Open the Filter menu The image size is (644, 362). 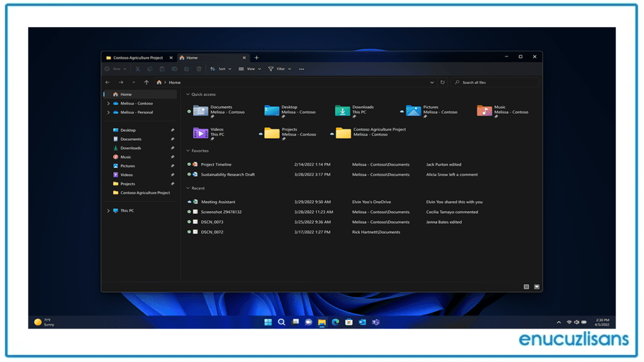[x=279, y=69]
